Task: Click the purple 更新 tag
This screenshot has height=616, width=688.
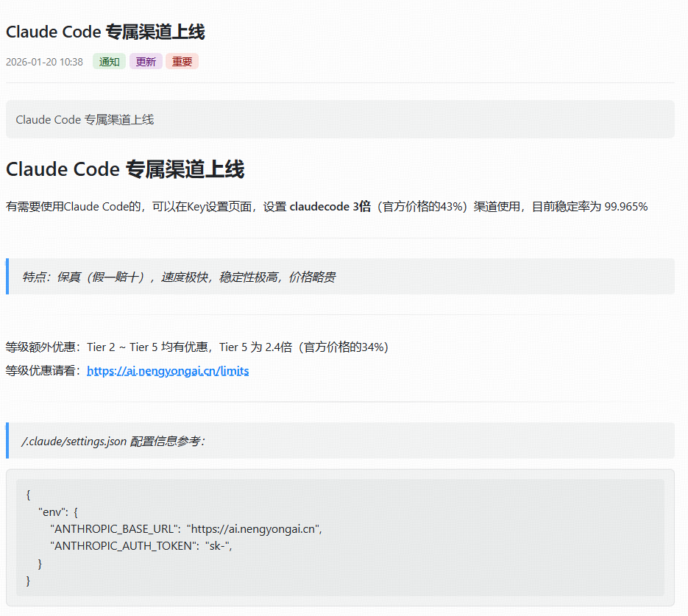Action: tap(146, 61)
